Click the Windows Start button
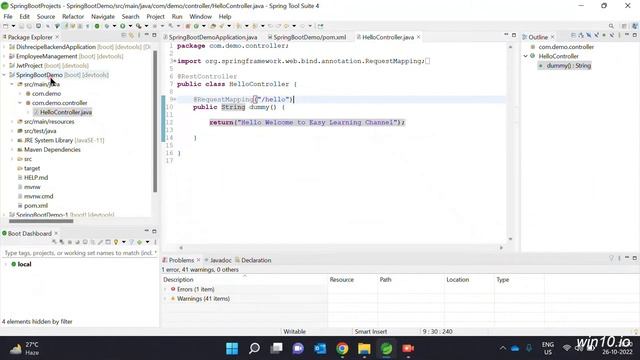This screenshot has height=360, width=640. coord(232,349)
